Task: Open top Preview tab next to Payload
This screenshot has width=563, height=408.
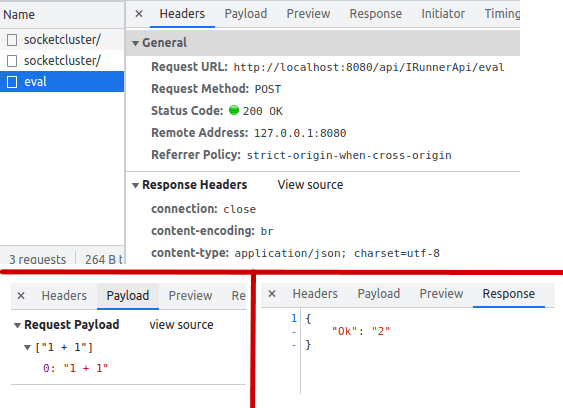Action: coord(308,14)
